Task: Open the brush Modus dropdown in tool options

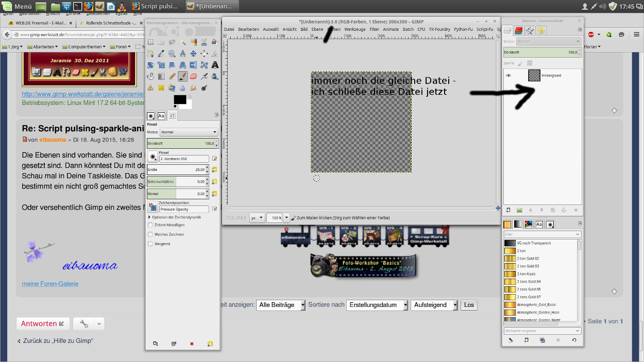Action: coord(189,132)
